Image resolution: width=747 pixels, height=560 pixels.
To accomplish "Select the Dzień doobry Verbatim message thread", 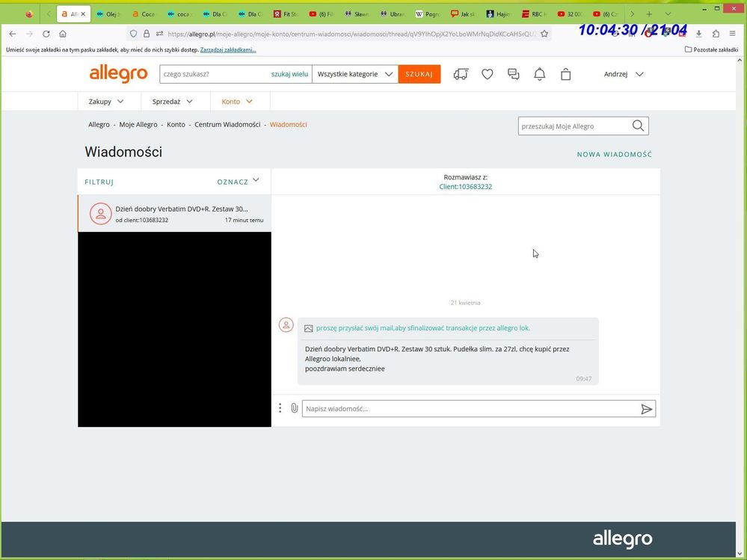I will pos(181,214).
